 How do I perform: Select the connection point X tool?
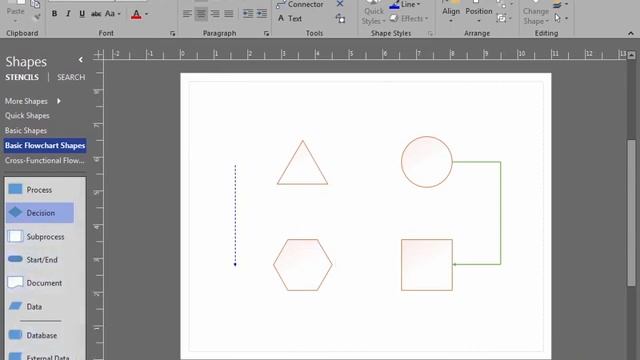tap(340, 4)
